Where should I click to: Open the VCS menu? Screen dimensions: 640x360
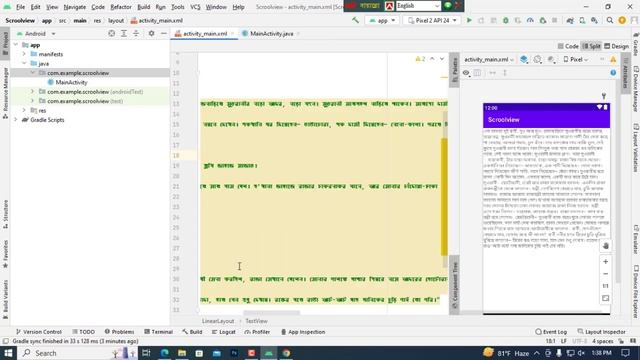(x=195, y=7)
